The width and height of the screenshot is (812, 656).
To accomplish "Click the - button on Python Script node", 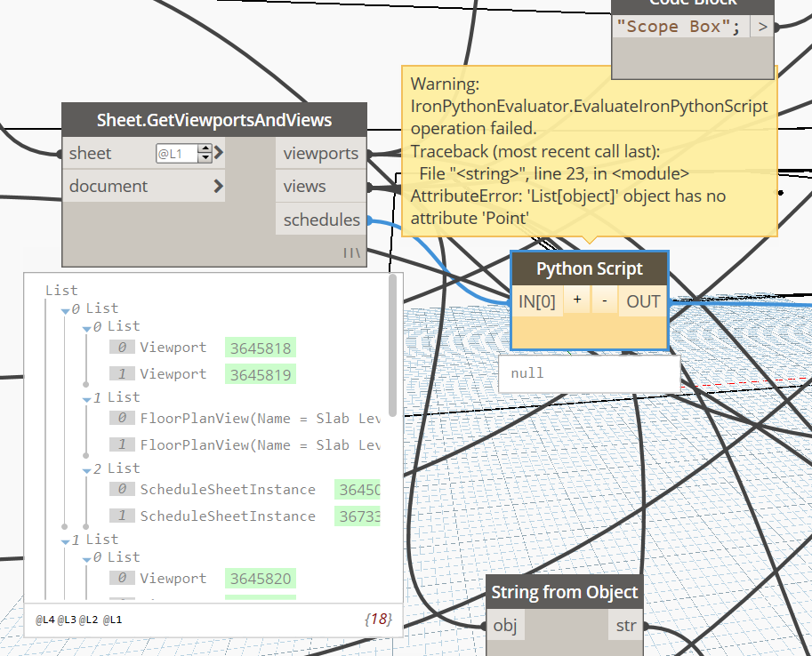I will pyautogui.click(x=605, y=301).
